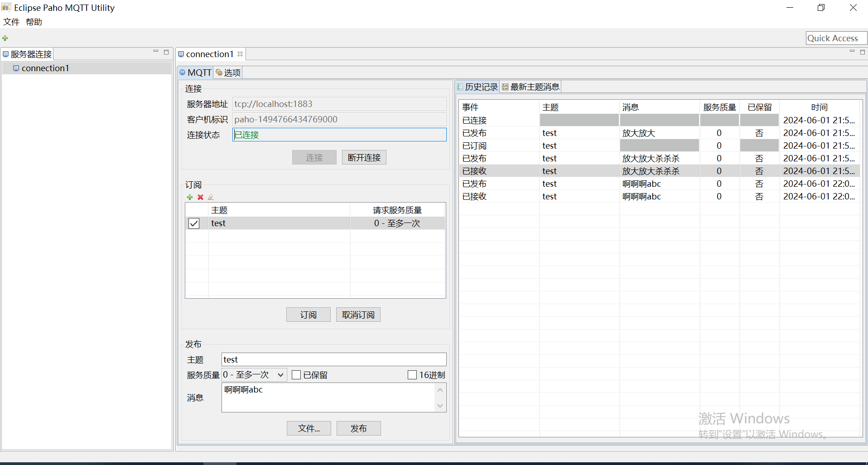The width and height of the screenshot is (868, 465).
Task: Maximize the connection1 editor area
Action: pos(863,52)
